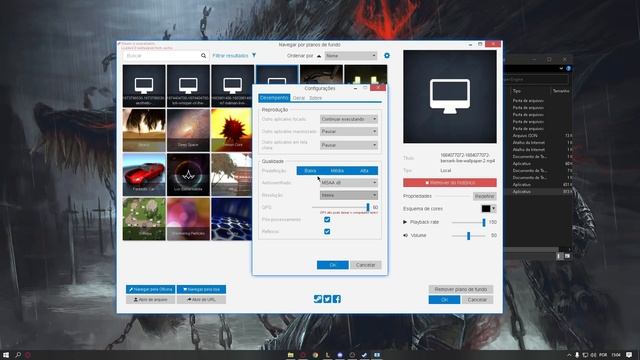The width and height of the screenshot is (640, 360).
Task: Click the red Remover do histórico button
Action: coord(450,182)
